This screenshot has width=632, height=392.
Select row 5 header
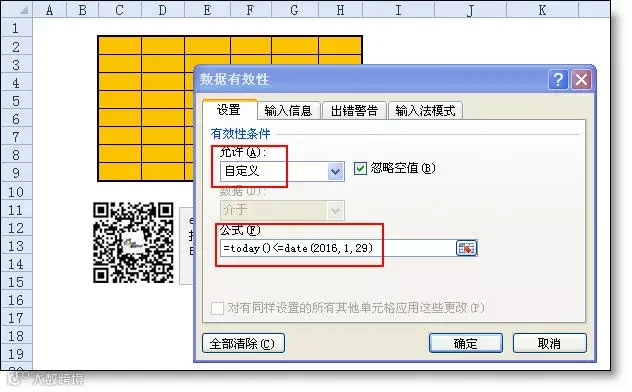tap(16, 101)
